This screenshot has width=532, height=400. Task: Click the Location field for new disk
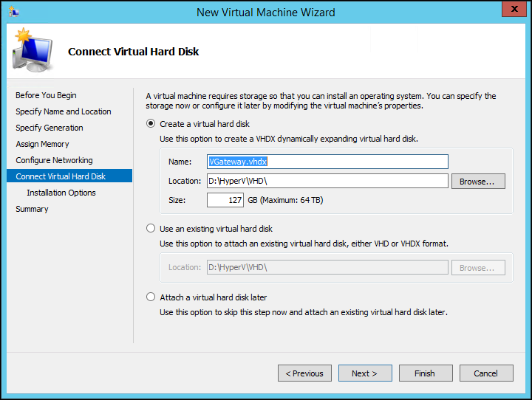click(327, 181)
